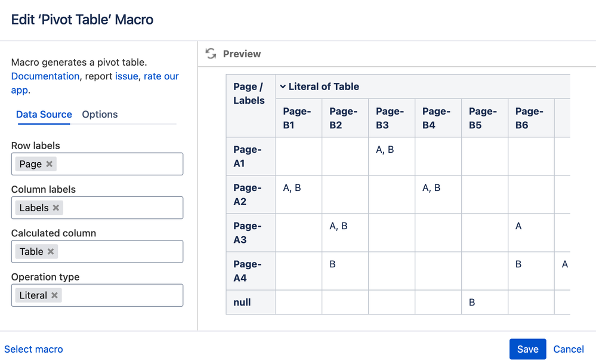Click the Page-B3 column header
596x364 pixels.
click(x=390, y=118)
